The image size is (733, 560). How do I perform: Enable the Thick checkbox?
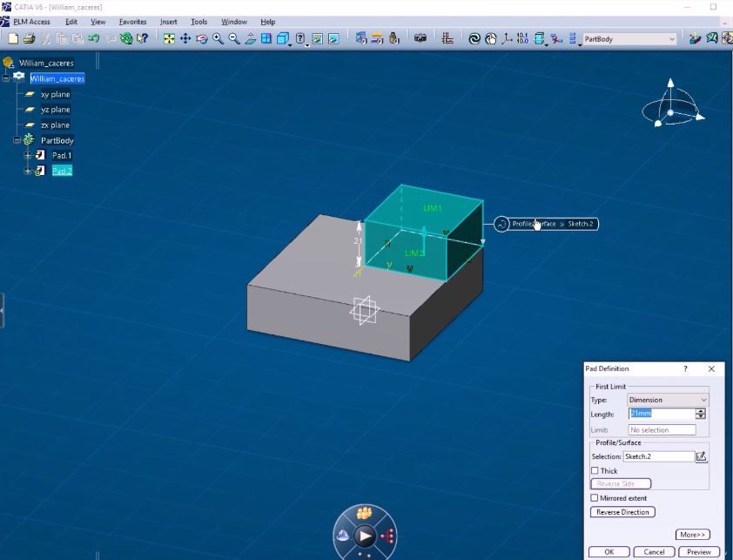(x=595, y=470)
